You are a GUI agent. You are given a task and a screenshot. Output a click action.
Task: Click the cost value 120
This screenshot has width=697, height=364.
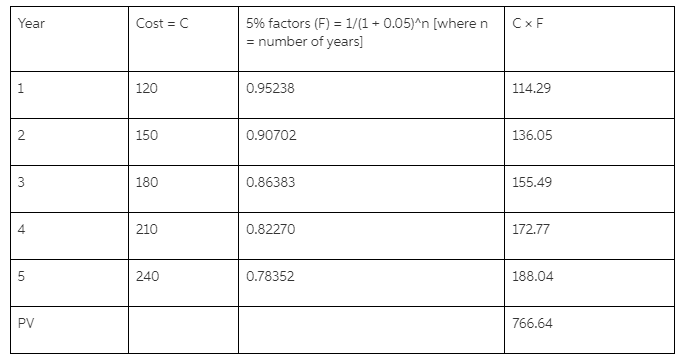pos(147,88)
